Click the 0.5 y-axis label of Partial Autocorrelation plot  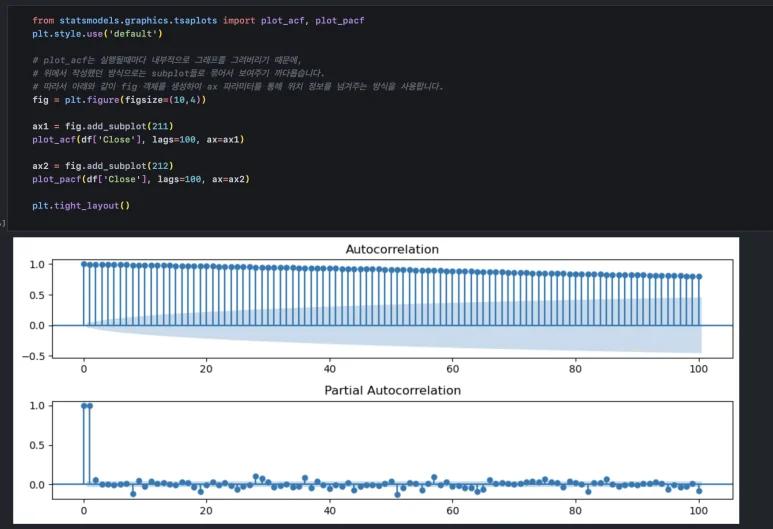[x=36, y=445]
